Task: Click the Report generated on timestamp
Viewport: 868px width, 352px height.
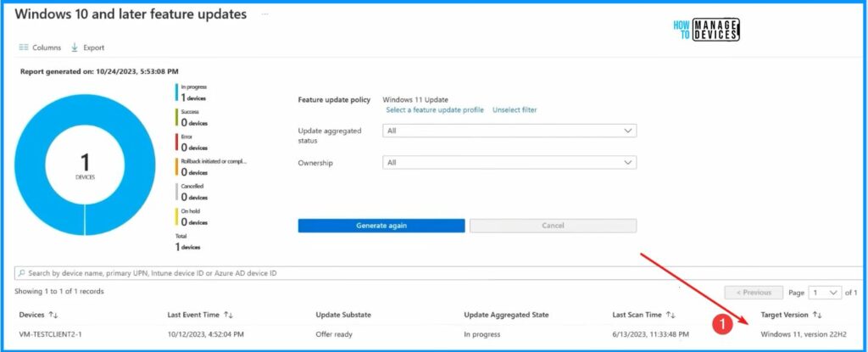Action: coord(99,71)
